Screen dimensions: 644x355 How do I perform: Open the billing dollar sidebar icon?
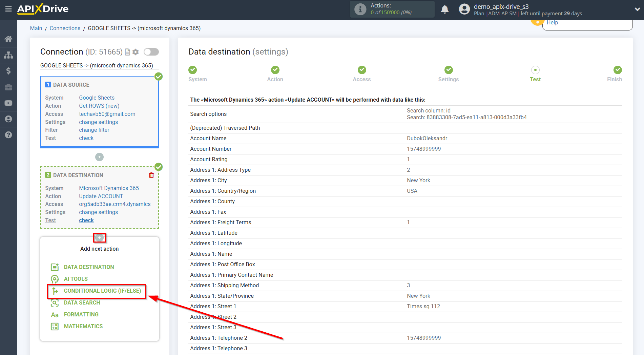8,71
